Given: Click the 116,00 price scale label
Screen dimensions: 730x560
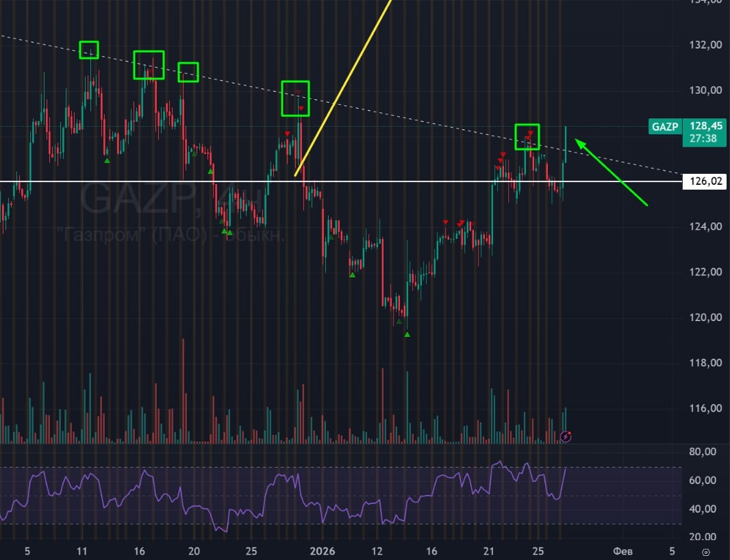Looking at the screenshot, I should (x=705, y=408).
